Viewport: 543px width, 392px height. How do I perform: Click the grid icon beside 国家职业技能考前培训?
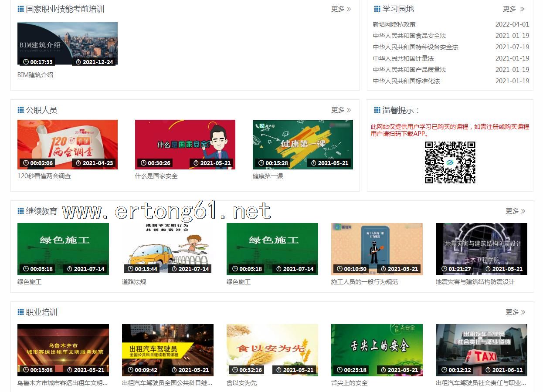(20, 9)
